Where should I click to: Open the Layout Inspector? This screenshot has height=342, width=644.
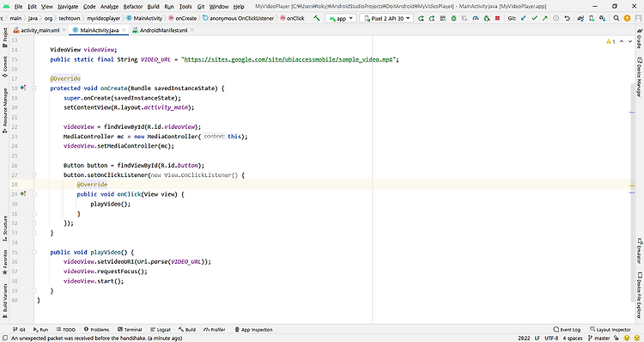[x=611, y=330]
